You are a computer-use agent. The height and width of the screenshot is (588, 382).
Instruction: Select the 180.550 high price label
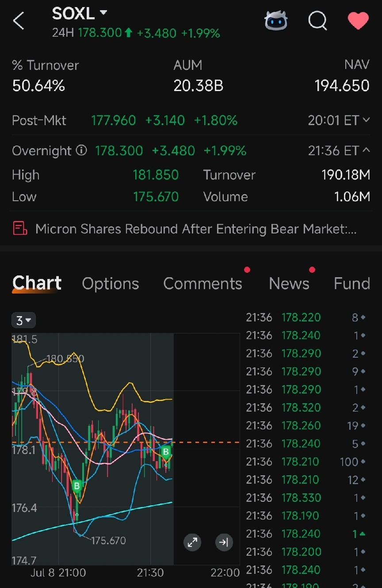[65, 359]
